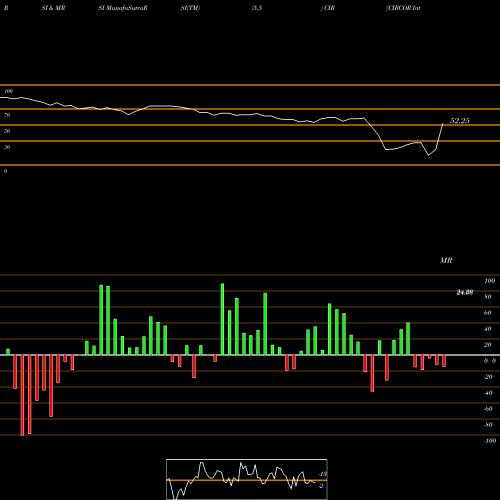This screenshot has width=500, height=500.
Task: Click the MR axis label 100
Action: coord(489,281)
